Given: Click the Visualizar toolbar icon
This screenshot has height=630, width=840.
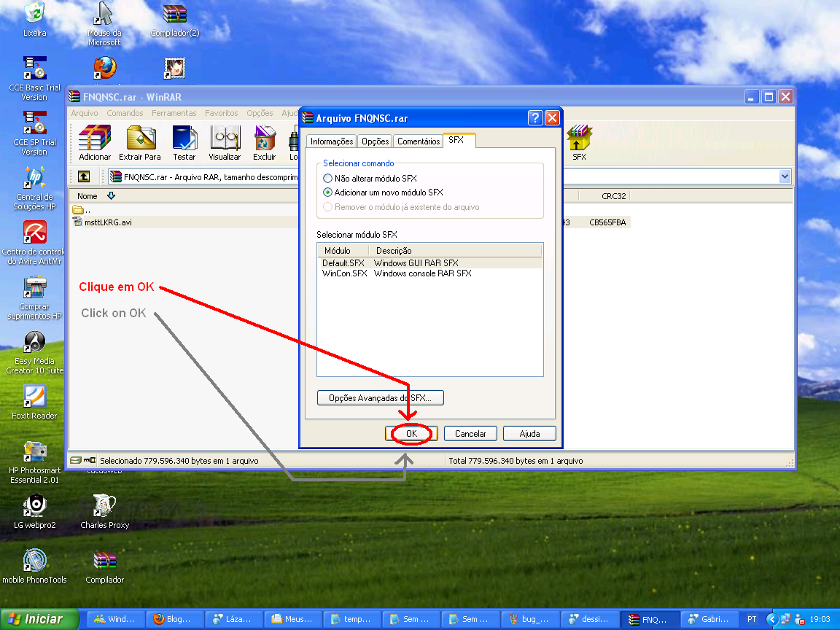Looking at the screenshot, I should [x=225, y=142].
